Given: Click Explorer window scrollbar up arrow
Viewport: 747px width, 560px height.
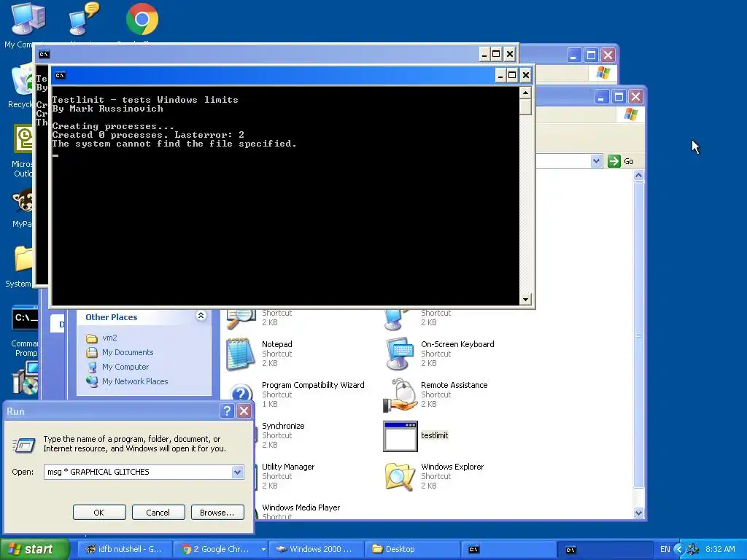Looking at the screenshot, I should pyautogui.click(x=638, y=176).
